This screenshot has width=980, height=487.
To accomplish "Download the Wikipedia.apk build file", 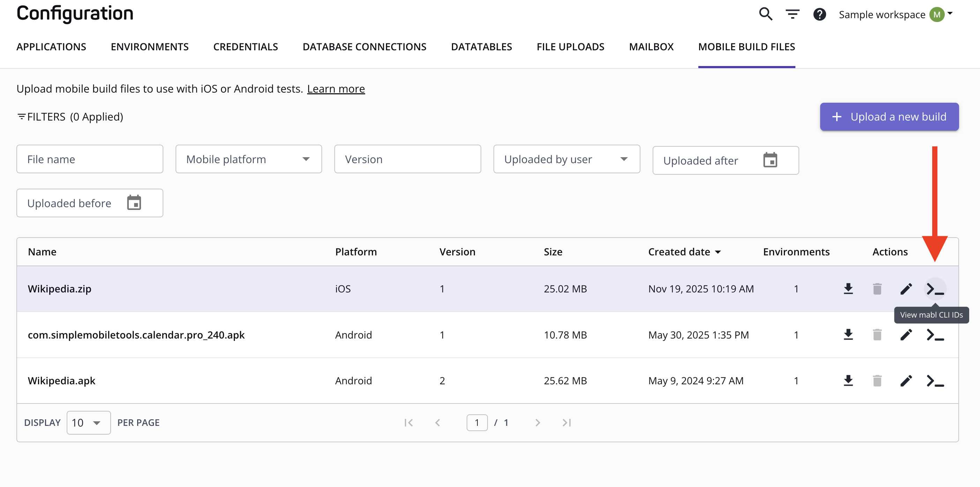I will point(848,380).
